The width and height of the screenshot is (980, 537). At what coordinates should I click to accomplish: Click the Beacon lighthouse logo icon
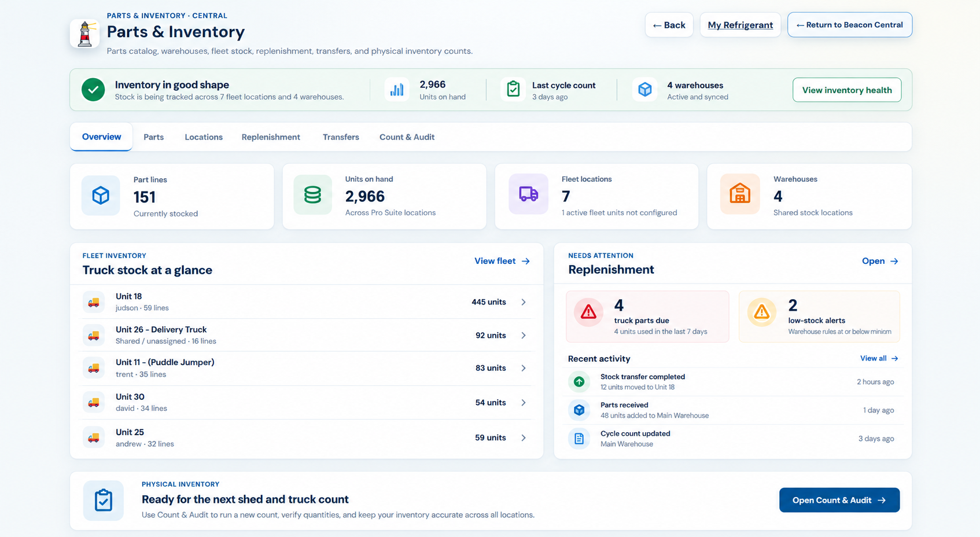click(85, 34)
